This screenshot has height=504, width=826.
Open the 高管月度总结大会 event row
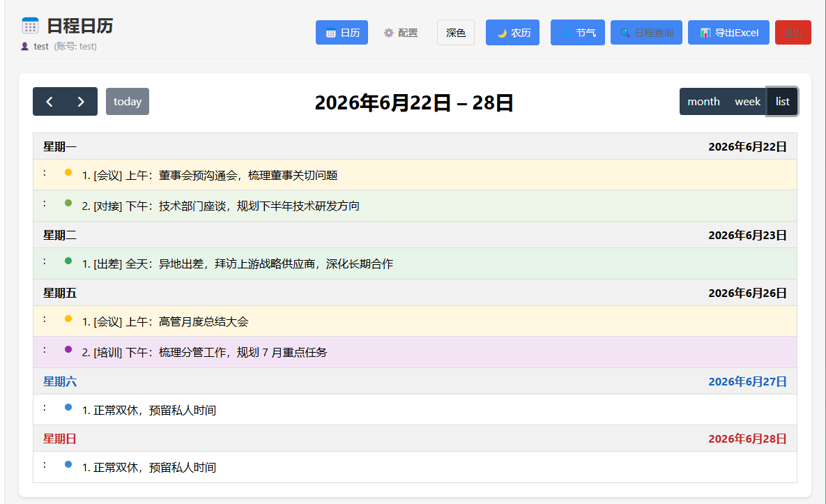coord(415,321)
